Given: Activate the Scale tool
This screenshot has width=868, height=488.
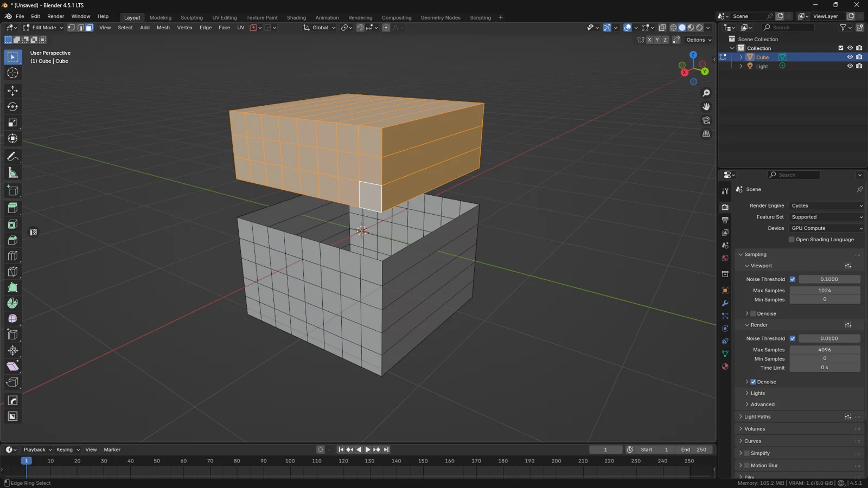Looking at the screenshot, I should click(12, 123).
